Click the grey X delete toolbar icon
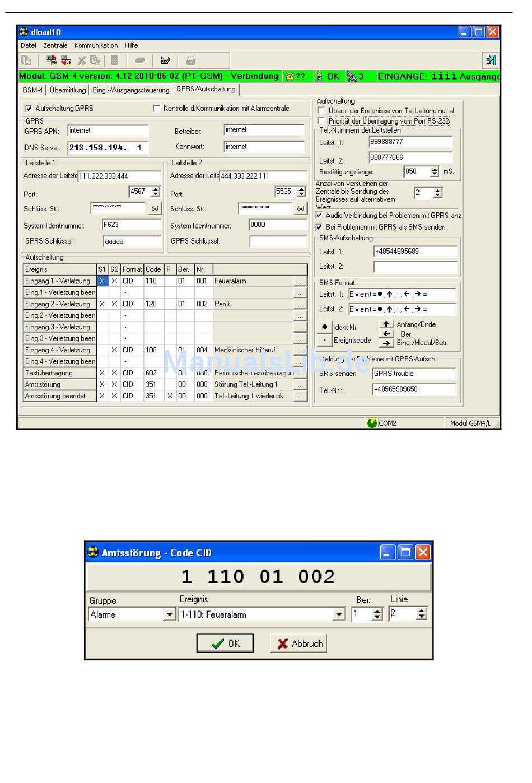This screenshot has height=783, width=532. pos(82,60)
